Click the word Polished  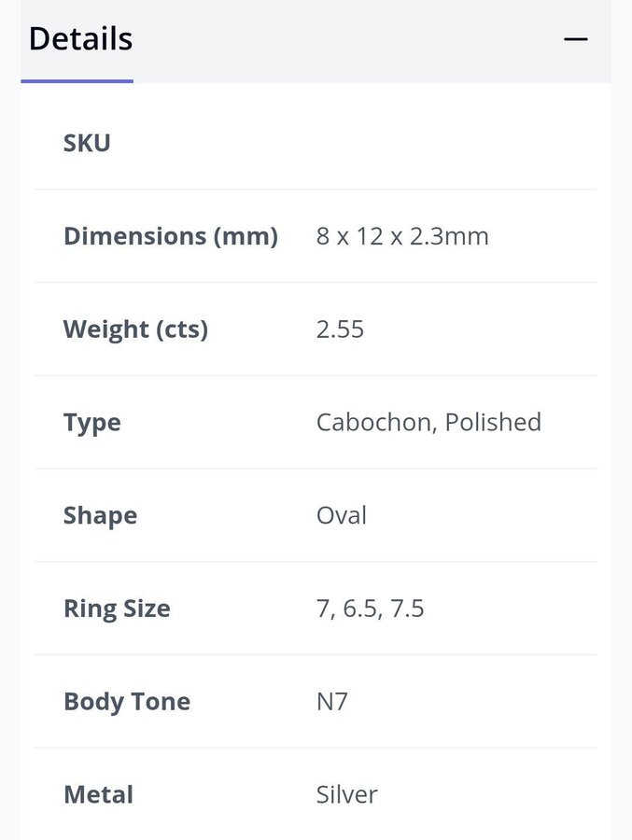[x=493, y=423]
